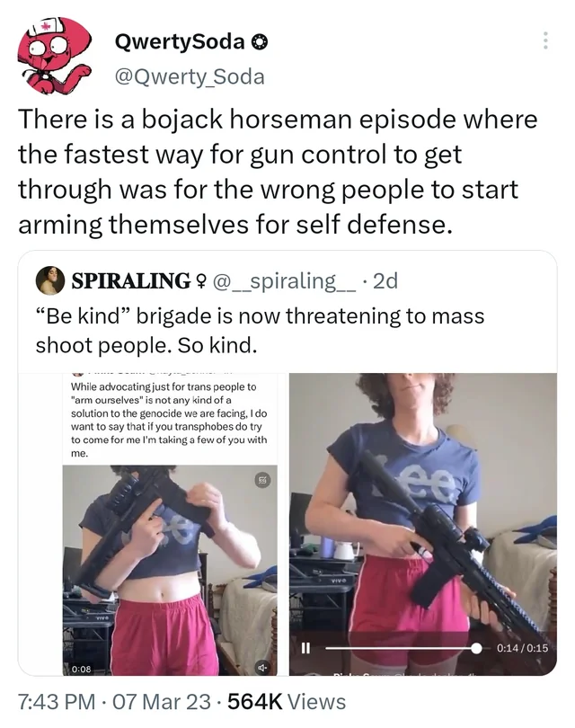Open quoted tweet text about "Be kind" brigade

pyautogui.click(x=260, y=331)
